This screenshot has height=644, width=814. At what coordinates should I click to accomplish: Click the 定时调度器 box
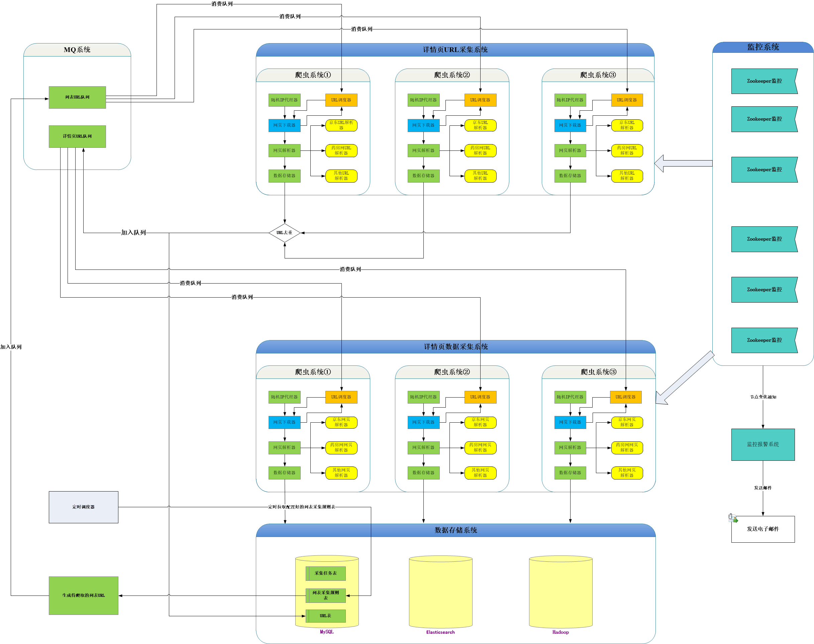pos(83,507)
